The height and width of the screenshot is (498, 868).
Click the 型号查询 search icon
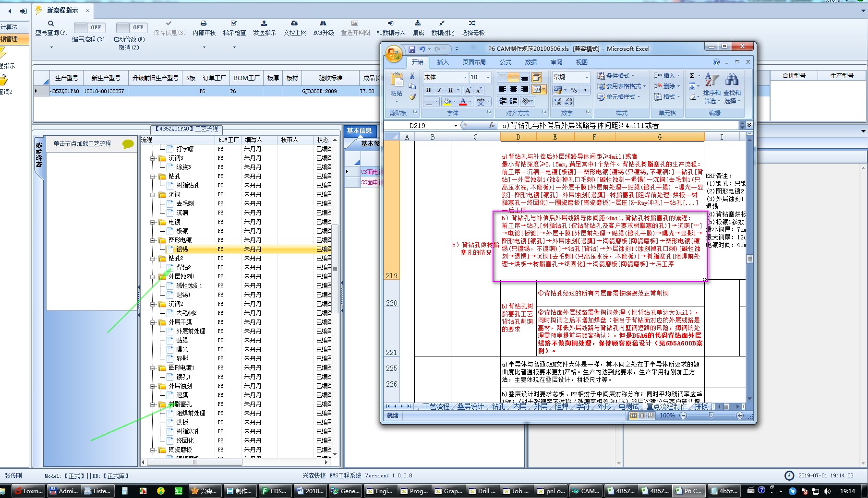pos(51,24)
